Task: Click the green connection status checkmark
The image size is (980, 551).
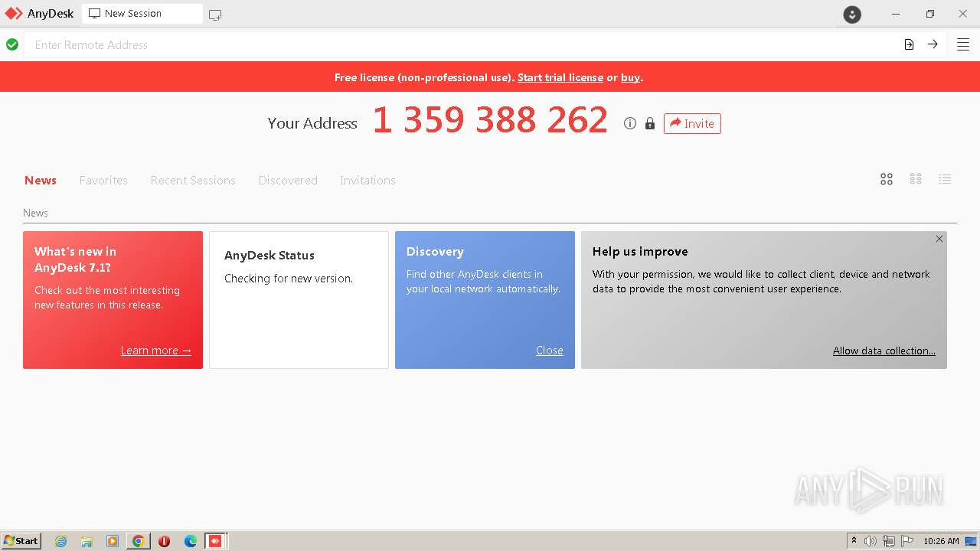Action: coord(12,44)
